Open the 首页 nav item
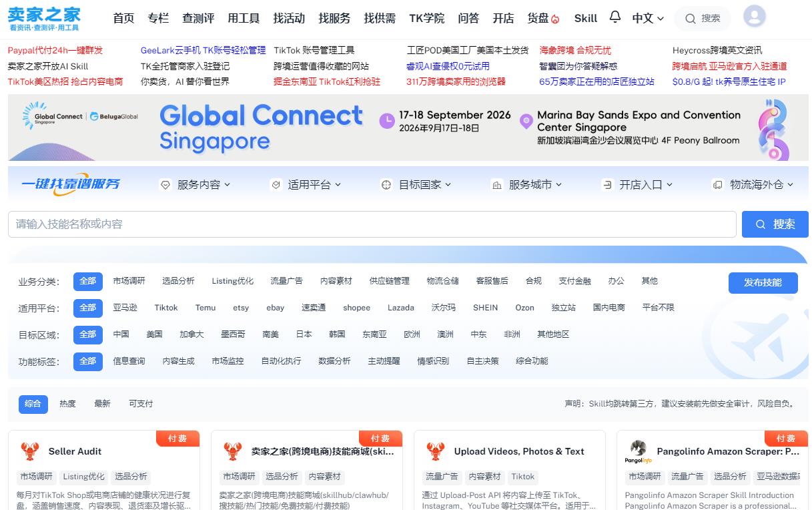 coord(123,19)
